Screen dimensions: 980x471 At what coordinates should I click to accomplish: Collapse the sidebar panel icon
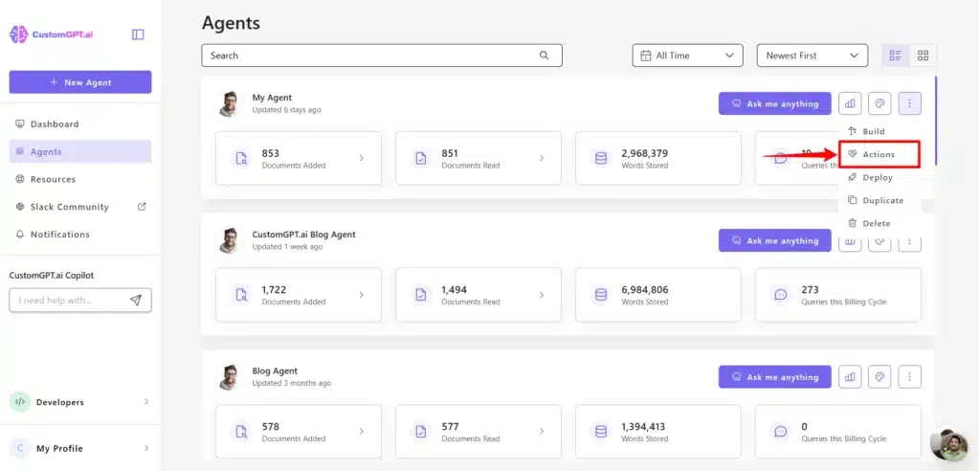tap(138, 34)
